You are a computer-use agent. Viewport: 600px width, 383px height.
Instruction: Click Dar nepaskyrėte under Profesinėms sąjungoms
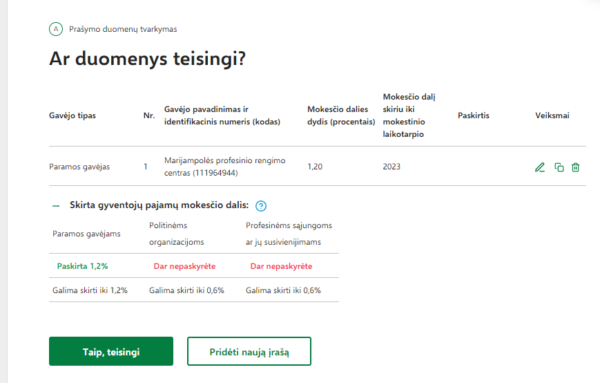281,266
